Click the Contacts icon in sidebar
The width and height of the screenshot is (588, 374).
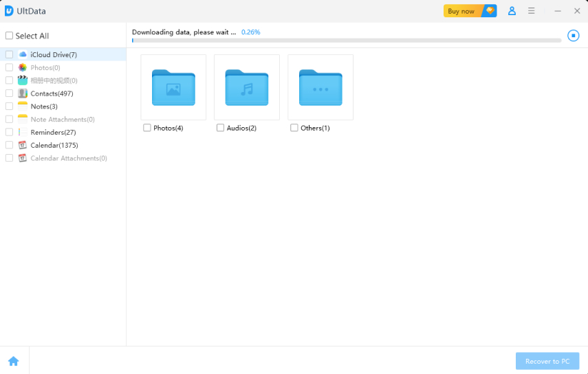pyautogui.click(x=23, y=93)
